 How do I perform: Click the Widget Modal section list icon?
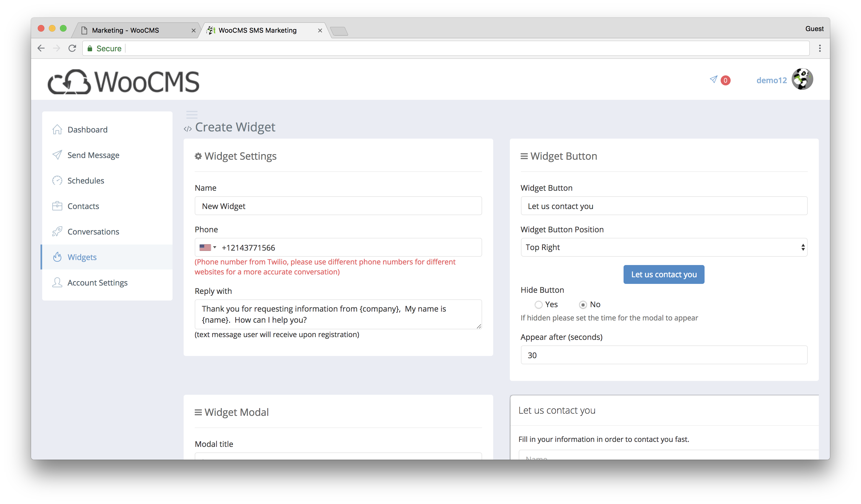198,413
